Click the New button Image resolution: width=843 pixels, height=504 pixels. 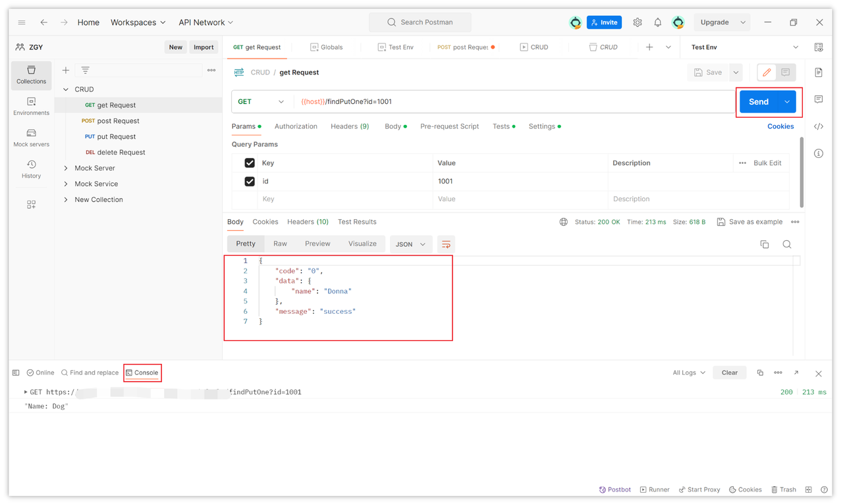tap(175, 47)
